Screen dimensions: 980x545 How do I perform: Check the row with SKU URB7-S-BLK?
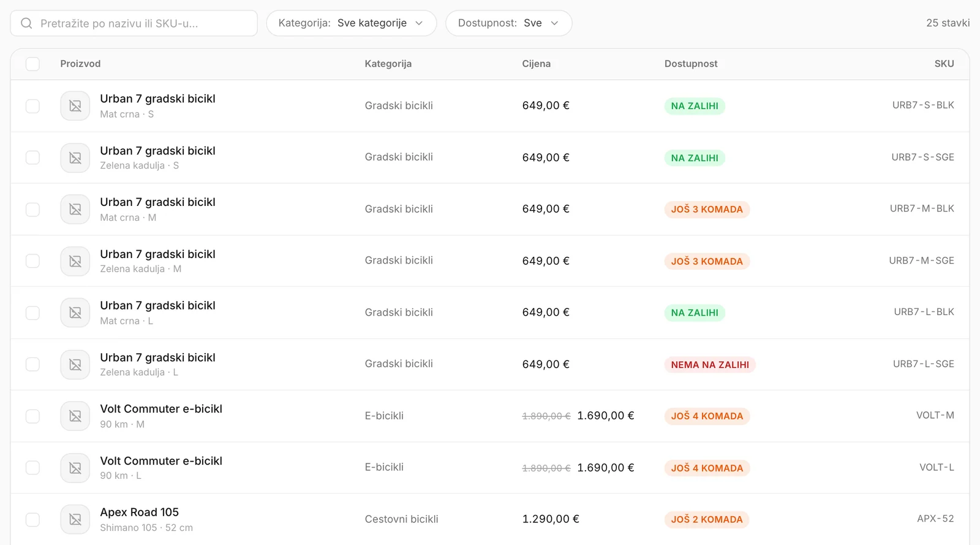pyautogui.click(x=32, y=106)
